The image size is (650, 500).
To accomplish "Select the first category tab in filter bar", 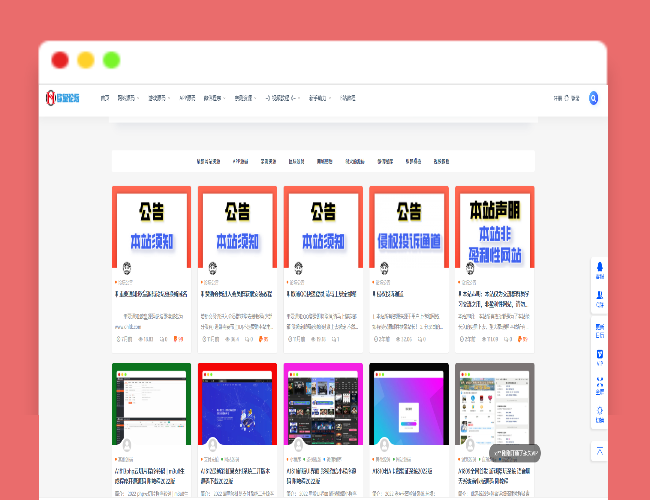I will pos(207,161).
